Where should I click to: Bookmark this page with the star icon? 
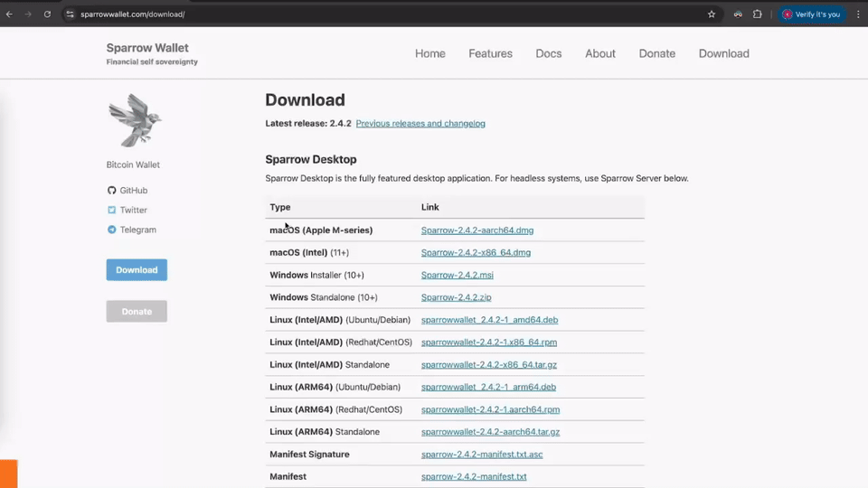coord(712,14)
